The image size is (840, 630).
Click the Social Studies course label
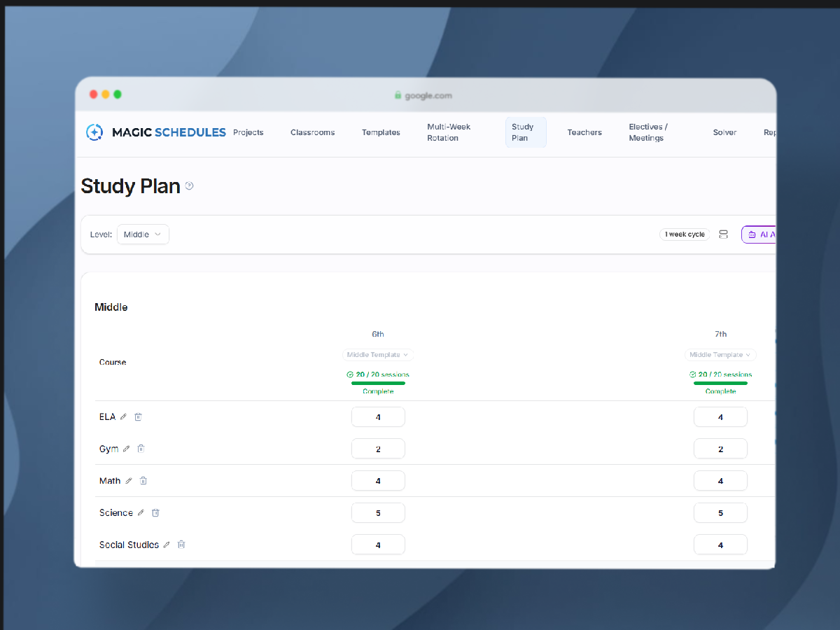(129, 545)
